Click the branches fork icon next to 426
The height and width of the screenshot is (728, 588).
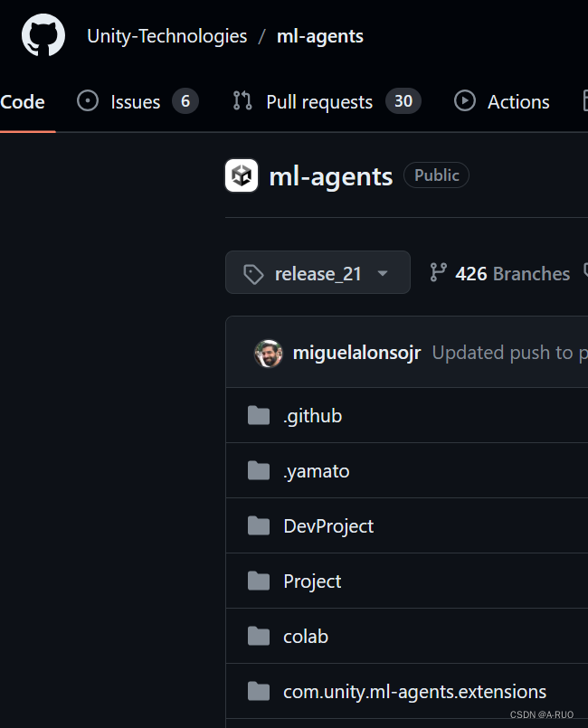(x=439, y=272)
